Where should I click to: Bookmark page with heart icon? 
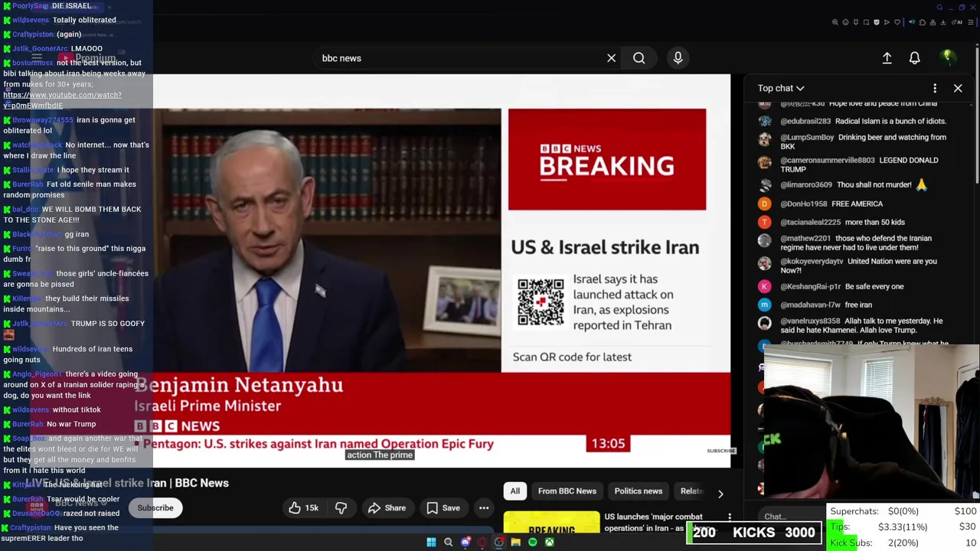tap(897, 22)
